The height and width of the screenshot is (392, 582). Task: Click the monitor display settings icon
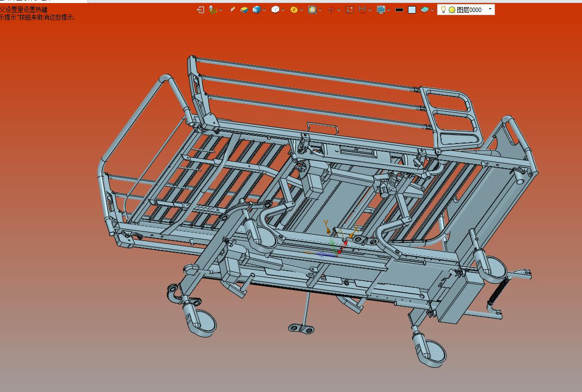[381, 10]
